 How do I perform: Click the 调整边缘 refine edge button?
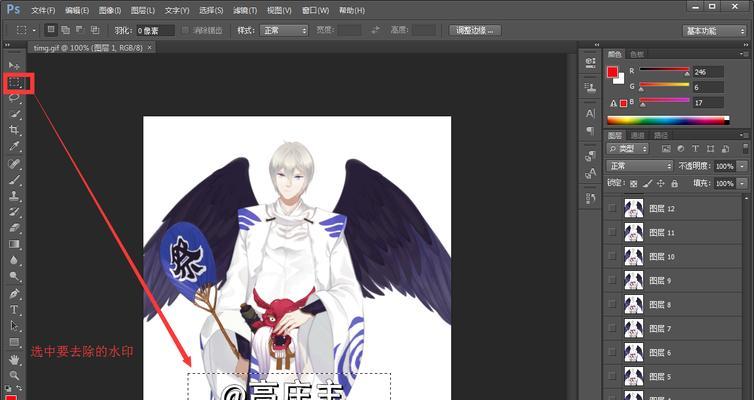tap(475, 30)
